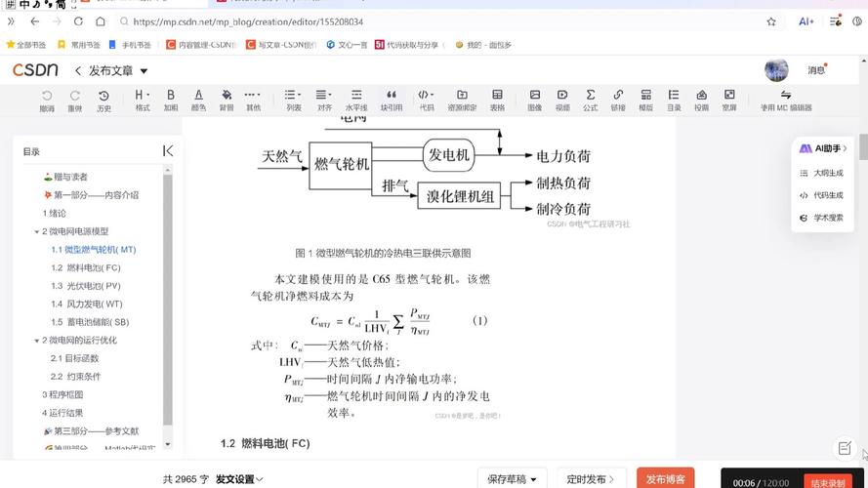
Task: Insert a table (表格)
Action: [497, 101]
